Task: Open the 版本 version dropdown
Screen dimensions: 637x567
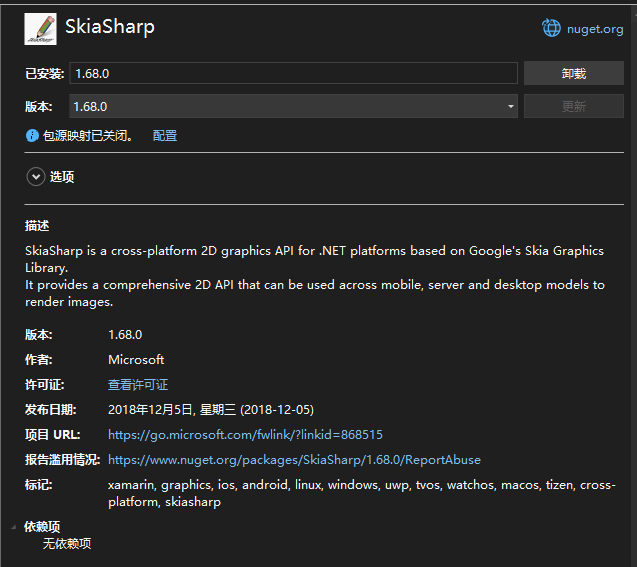Action: tap(293, 106)
